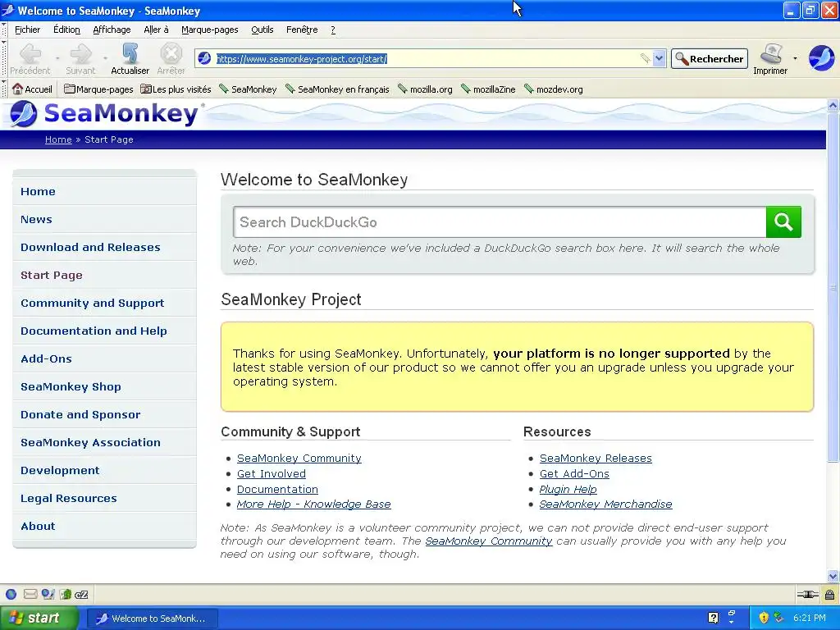The width and height of the screenshot is (840, 630).
Task: Open the ? help menu
Action: (x=333, y=30)
